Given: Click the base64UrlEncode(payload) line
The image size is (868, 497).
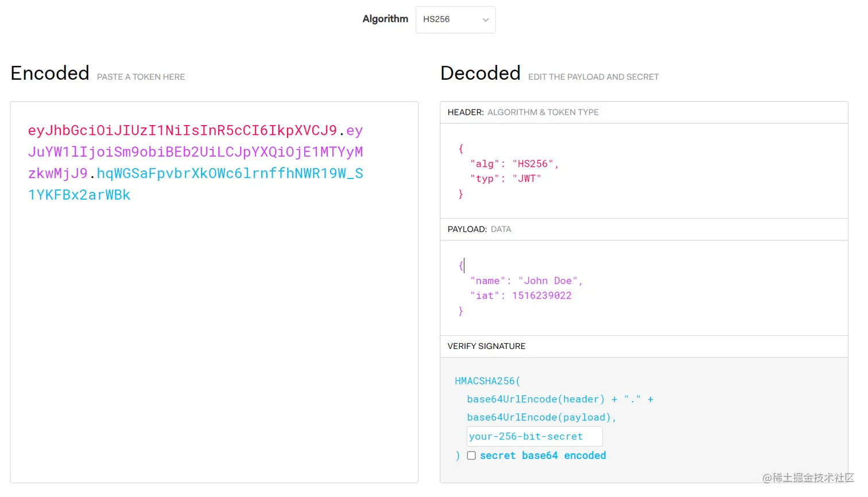Looking at the screenshot, I should pyautogui.click(x=541, y=418).
